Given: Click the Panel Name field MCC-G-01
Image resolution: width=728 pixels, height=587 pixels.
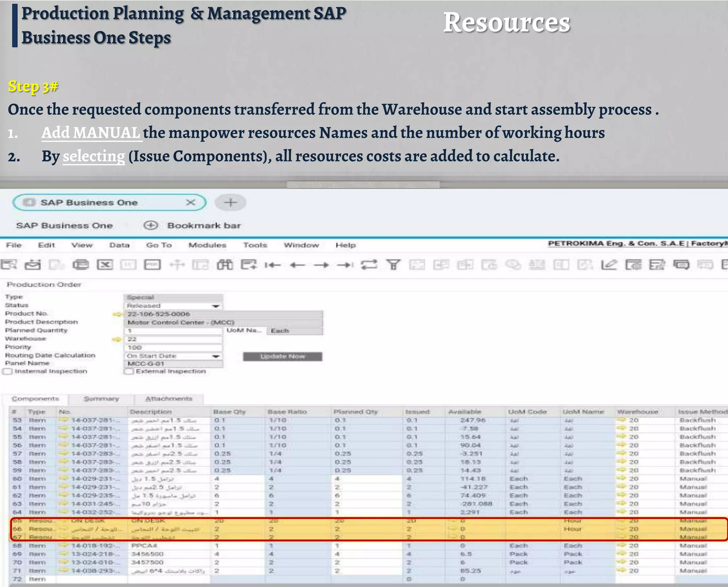Looking at the screenshot, I should pyautogui.click(x=173, y=364).
